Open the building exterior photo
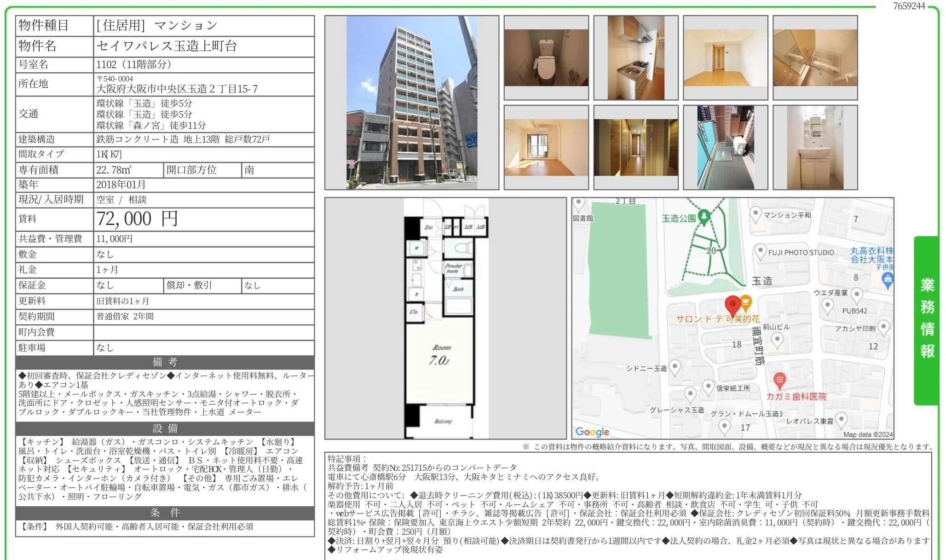This screenshot has width=946, height=560. (x=411, y=102)
